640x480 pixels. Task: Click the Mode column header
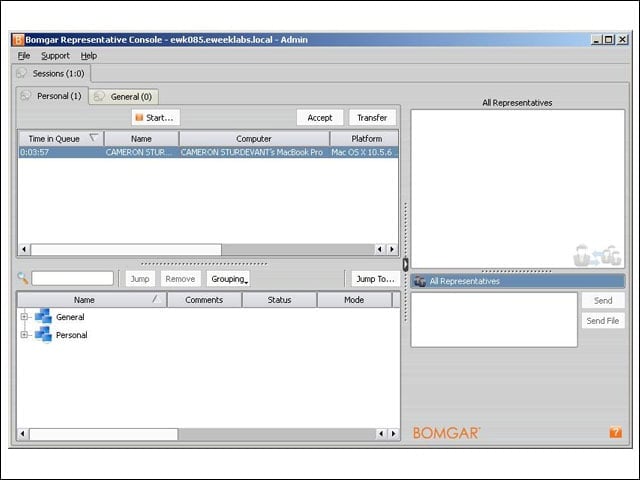point(354,300)
